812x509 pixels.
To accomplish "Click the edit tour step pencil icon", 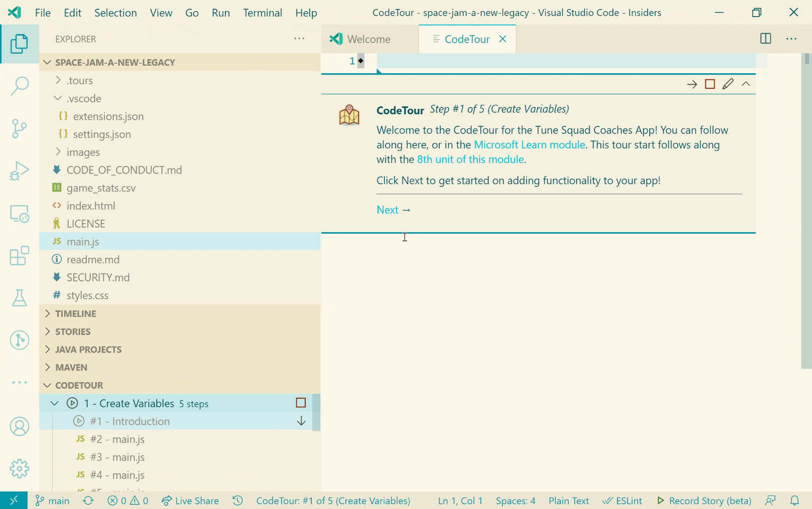I will [x=728, y=84].
